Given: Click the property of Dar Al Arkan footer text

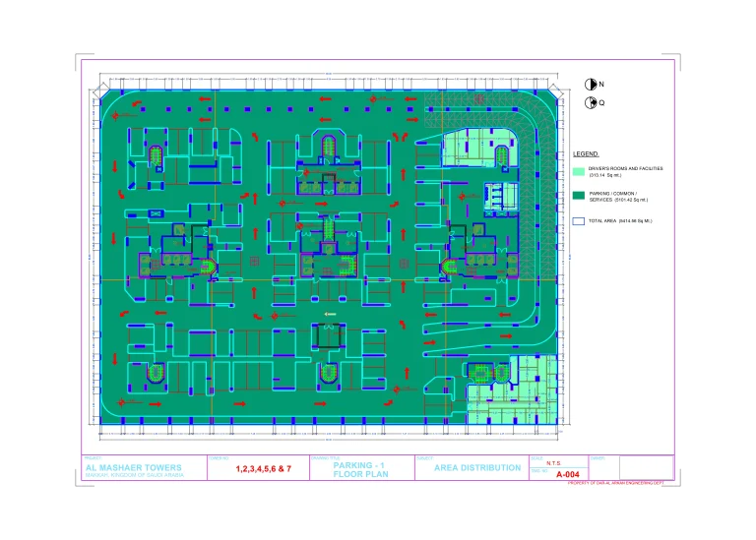Looking at the screenshot, I should [x=616, y=484].
